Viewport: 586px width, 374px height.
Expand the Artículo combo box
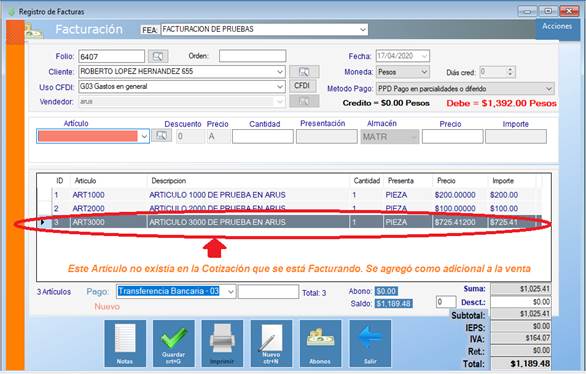[x=144, y=136]
